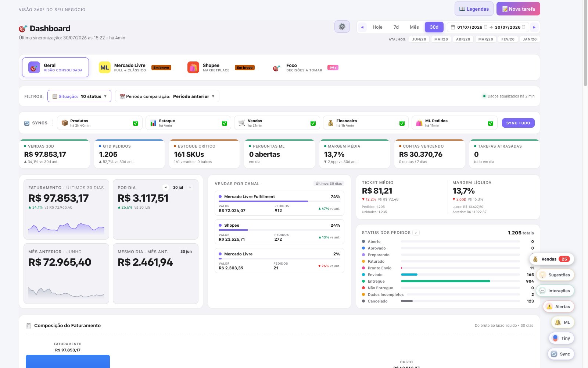Open the Sugestões lightbulb shortcut
This screenshot has height=368, width=588.
[x=555, y=275]
